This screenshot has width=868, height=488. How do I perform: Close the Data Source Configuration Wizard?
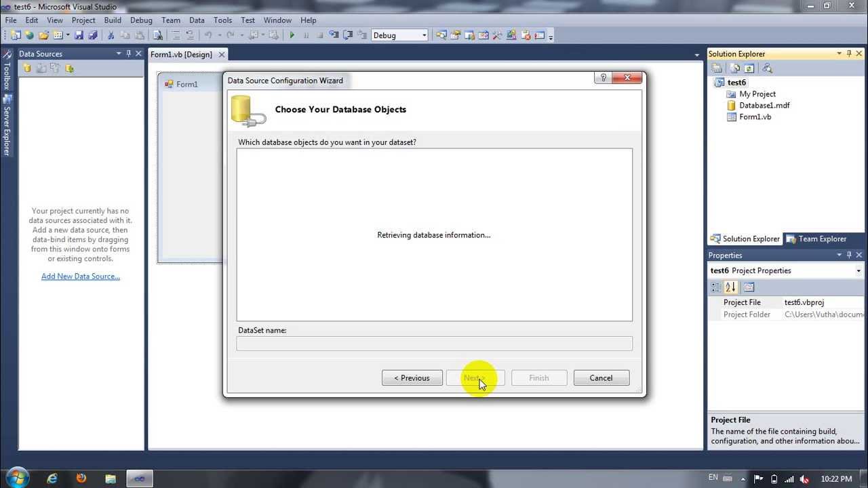click(x=627, y=78)
